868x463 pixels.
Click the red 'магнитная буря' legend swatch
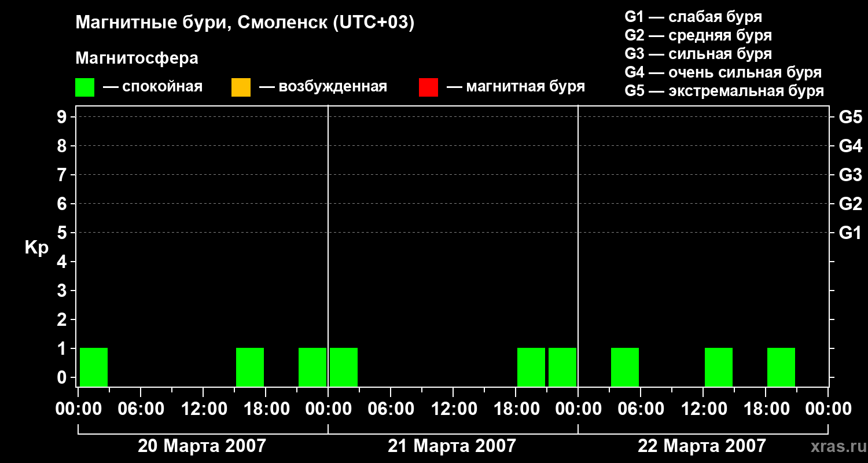[x=428, y=87]
